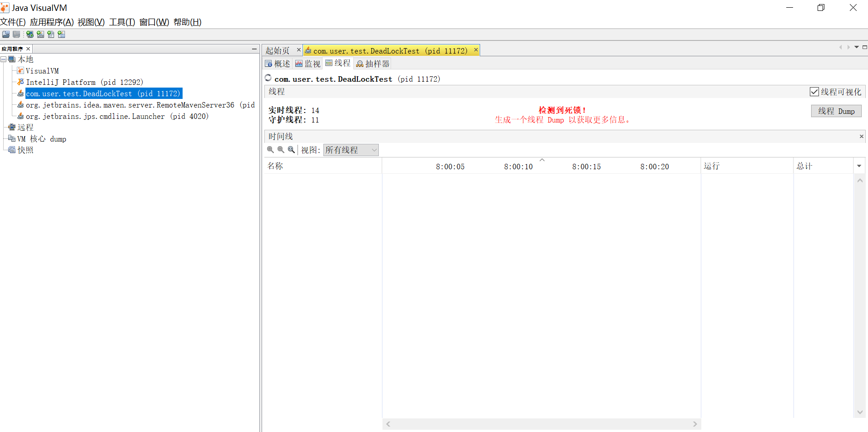Open the 应用程序(A) menu

coord(52,22)
